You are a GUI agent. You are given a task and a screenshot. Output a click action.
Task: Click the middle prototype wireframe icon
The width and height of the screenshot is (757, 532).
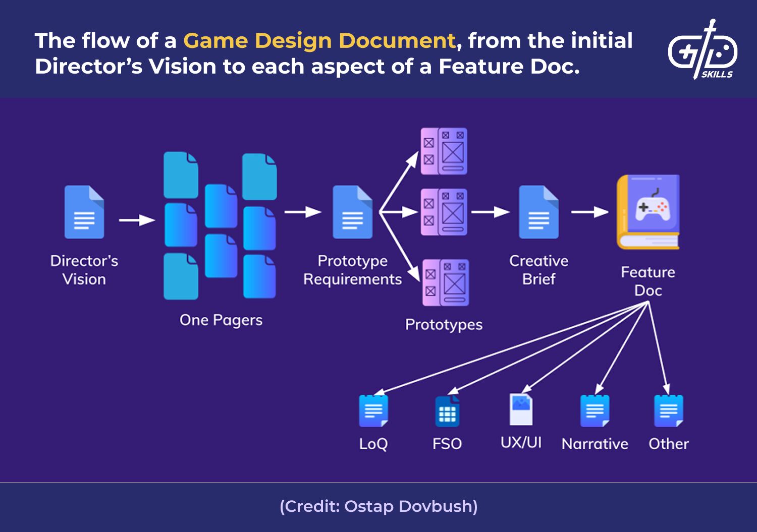click(444, 212)
